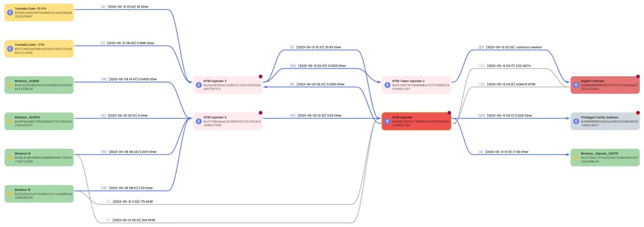Screen dimensions: 644x227
Task: Click the Ethereum icon on KP3R Exploiter 4 node
Action: [x=199, y=121]
